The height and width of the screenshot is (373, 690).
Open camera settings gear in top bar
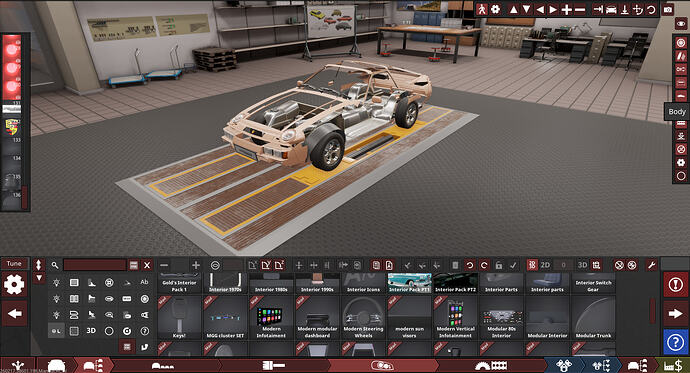[x=495, y=9]
